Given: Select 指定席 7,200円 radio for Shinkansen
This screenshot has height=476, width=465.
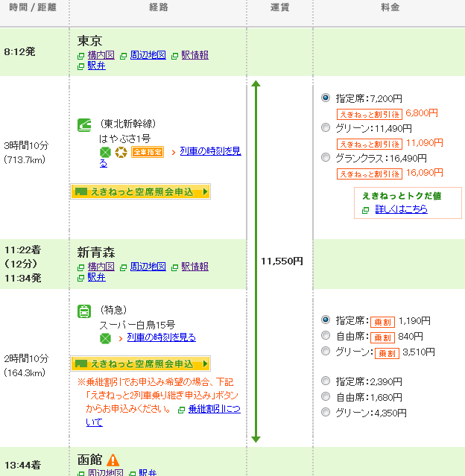Looking at the screenshot, I should click(x=326, y=98).
